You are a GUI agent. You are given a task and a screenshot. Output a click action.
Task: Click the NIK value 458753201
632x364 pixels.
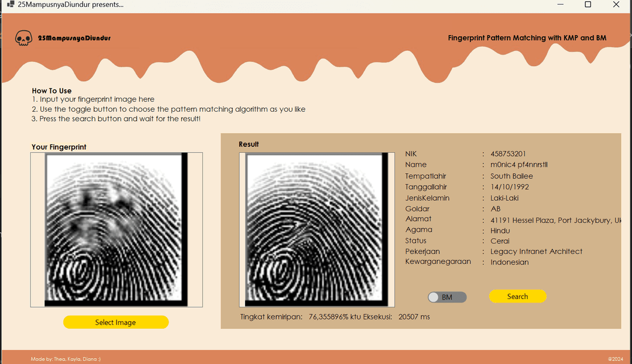[509, 153]
